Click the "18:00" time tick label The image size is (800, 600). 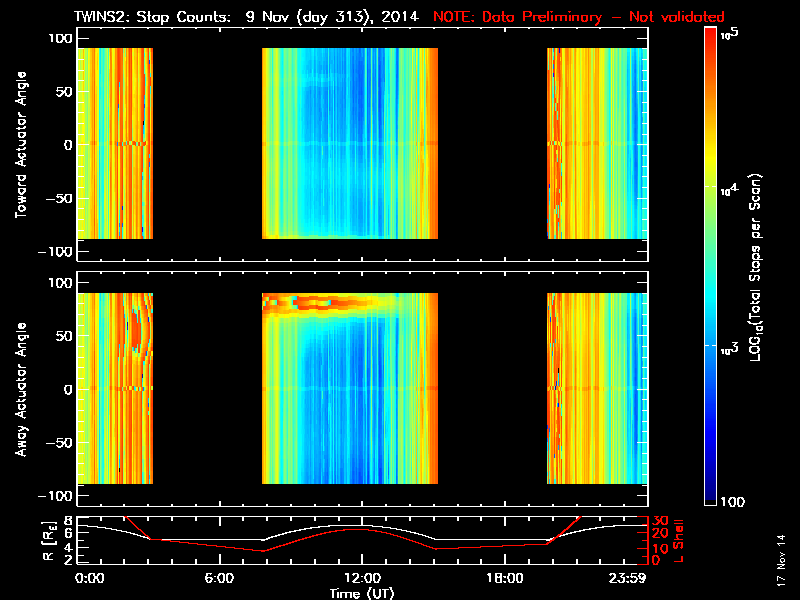click(505, 579)
